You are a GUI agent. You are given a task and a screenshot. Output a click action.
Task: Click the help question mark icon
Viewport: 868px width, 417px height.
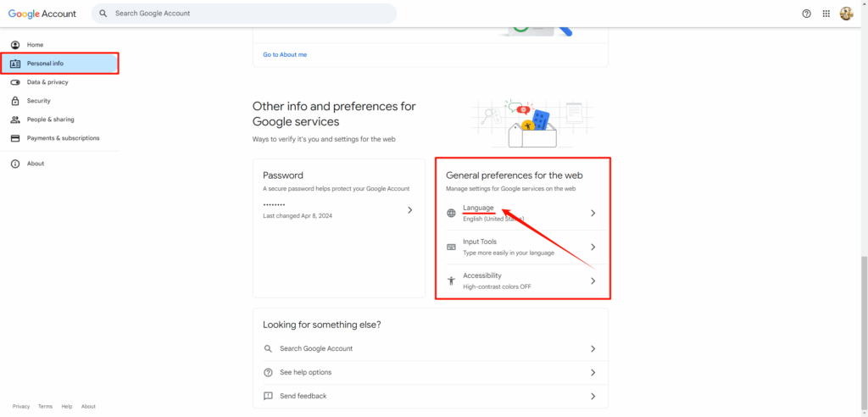807,14
